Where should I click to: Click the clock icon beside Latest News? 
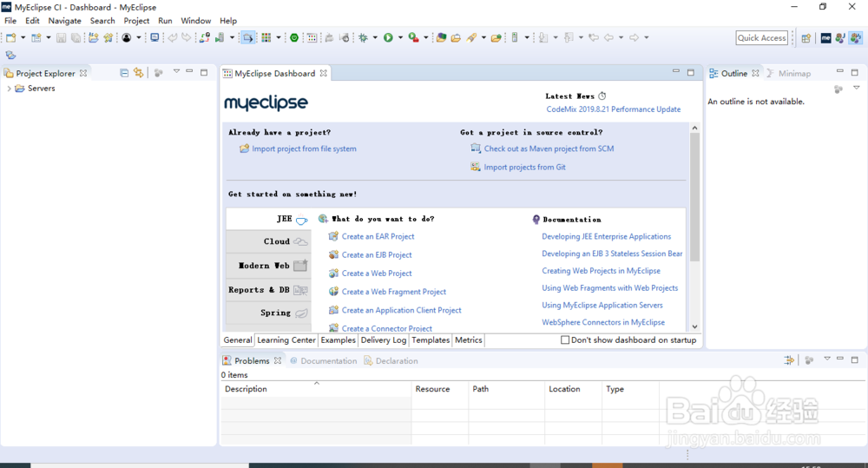tap(602, 96)
